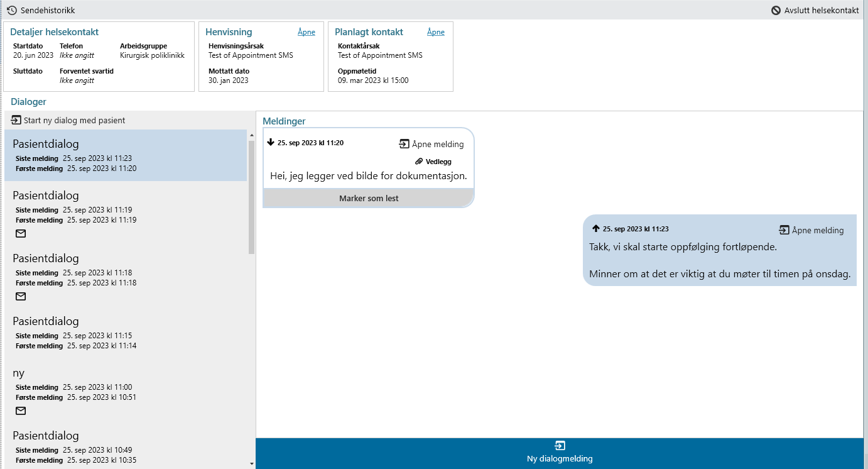Open the Sendehistorikk history icon

tap(12, 11)
